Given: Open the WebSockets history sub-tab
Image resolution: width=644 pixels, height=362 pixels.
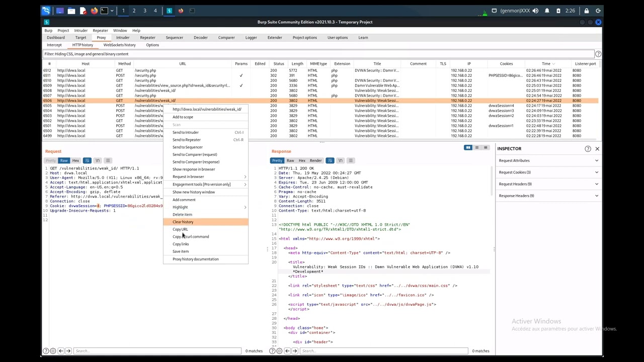Looking at the screenshot, I should [120, 45].
